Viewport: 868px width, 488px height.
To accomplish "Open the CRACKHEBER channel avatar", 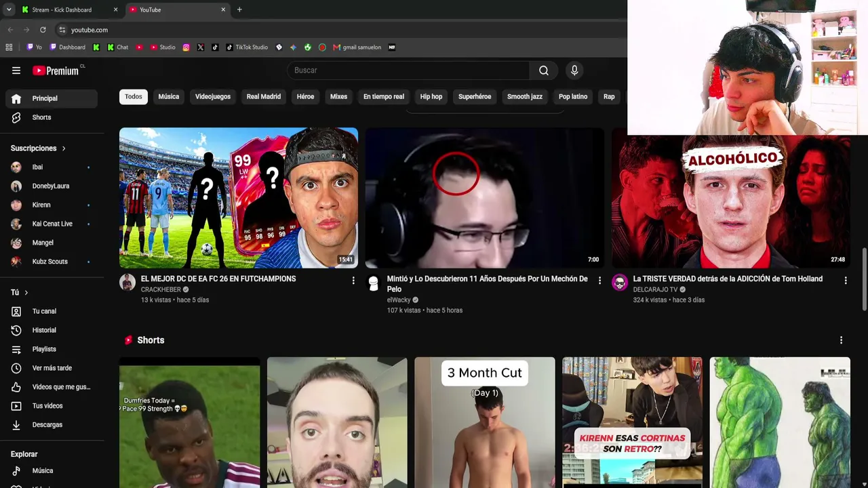I will [127, 283].
